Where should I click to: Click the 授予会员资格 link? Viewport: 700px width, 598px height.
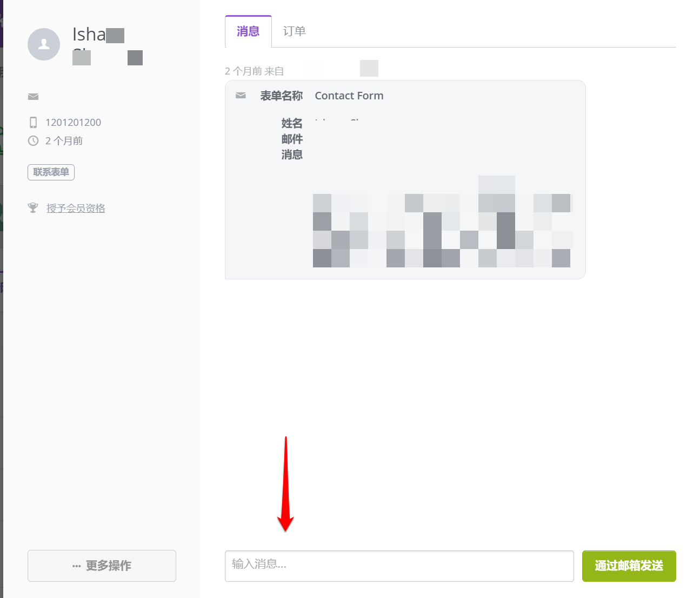76,208
